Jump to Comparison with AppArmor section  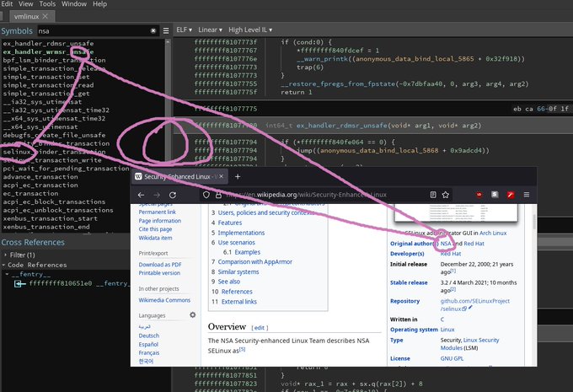tap(254, 262)
